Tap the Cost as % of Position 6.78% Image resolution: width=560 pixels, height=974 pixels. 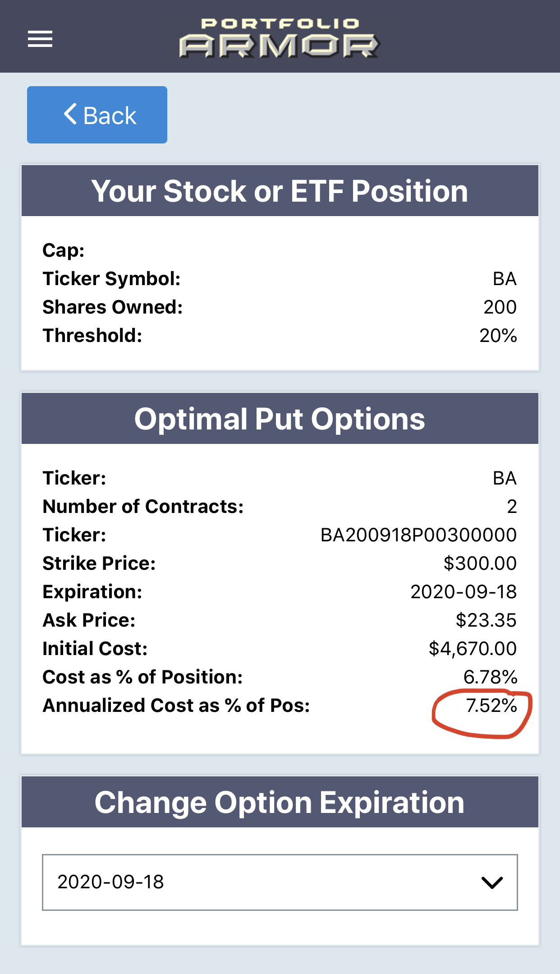click(x=491, y=677)
